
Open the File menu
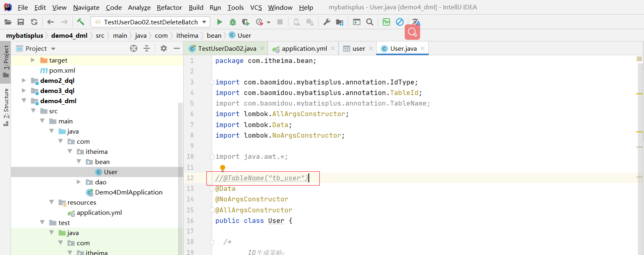(x=23, y=7)
